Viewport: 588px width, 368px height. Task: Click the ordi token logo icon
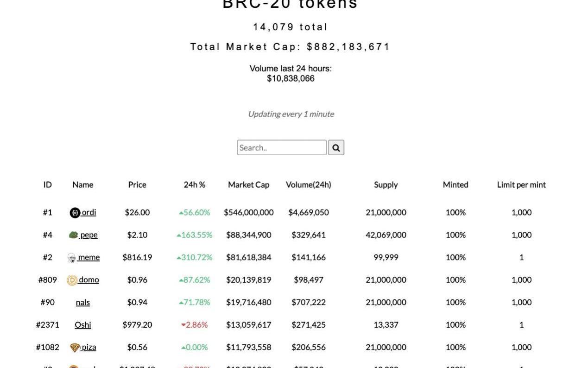tap(75, 213)
